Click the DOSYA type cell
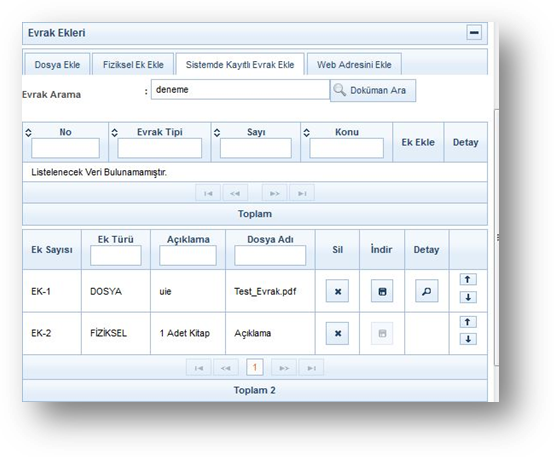554x457 pixels. (x=116, y=291)
